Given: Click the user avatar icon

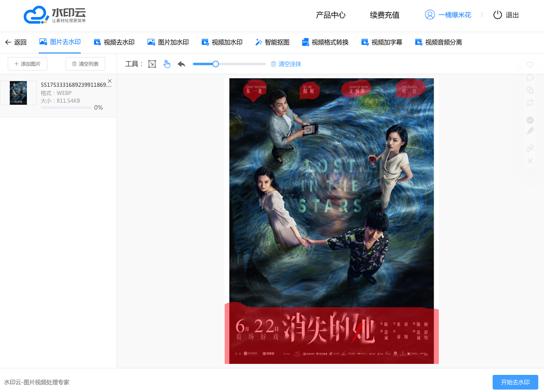Looking at the screenshot, I should [430, 15].
